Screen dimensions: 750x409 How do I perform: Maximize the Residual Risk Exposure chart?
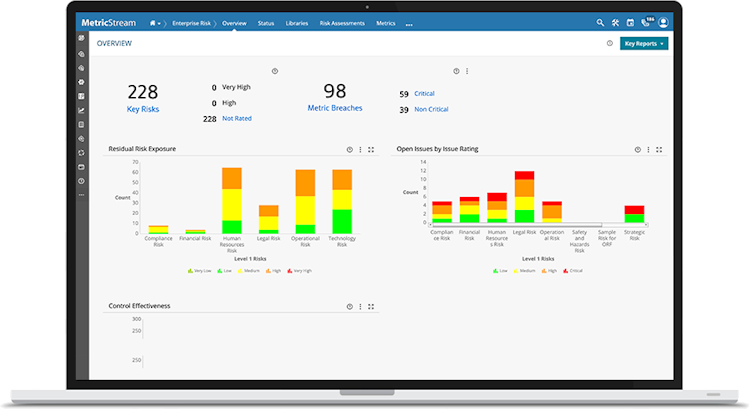[x=371, y=150]
